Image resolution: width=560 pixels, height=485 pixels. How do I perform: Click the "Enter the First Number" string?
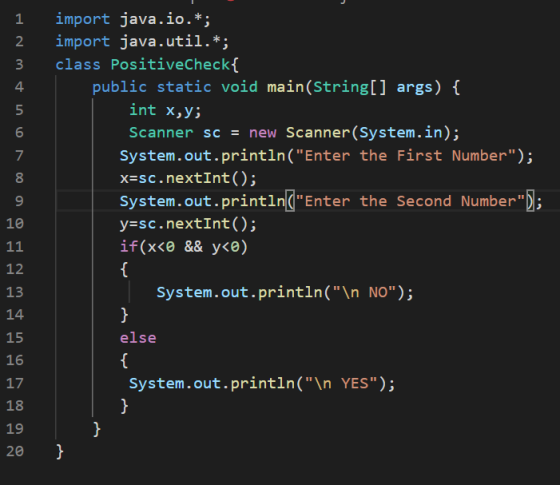point(406,156)
